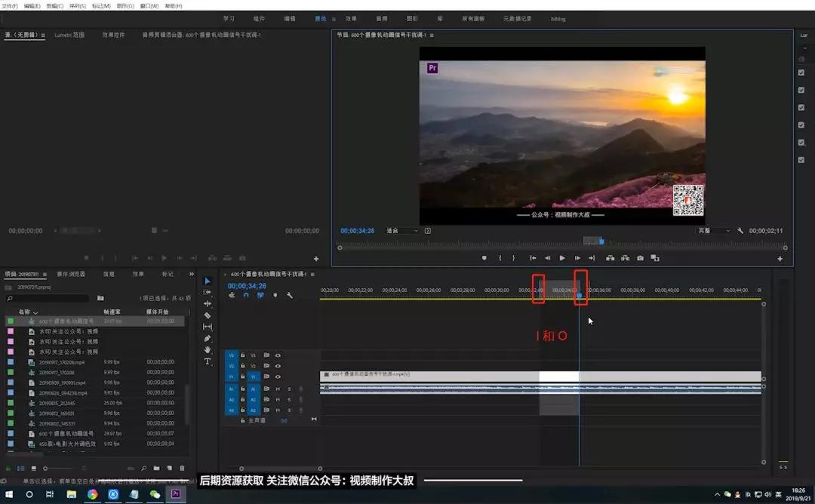Click the Program monitor scrub bar playhead
The width and height of the screenshot is (815, 504).
point(601,241)
